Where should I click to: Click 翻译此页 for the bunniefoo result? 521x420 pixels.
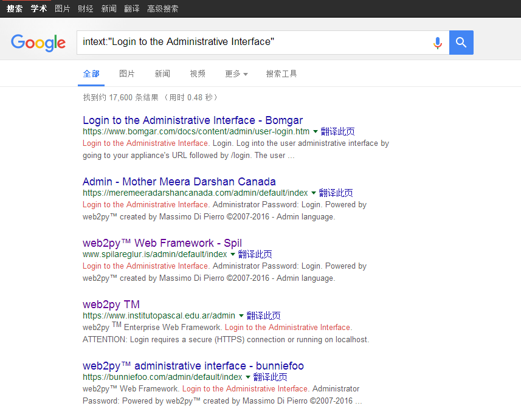click(x=270, y=377)
